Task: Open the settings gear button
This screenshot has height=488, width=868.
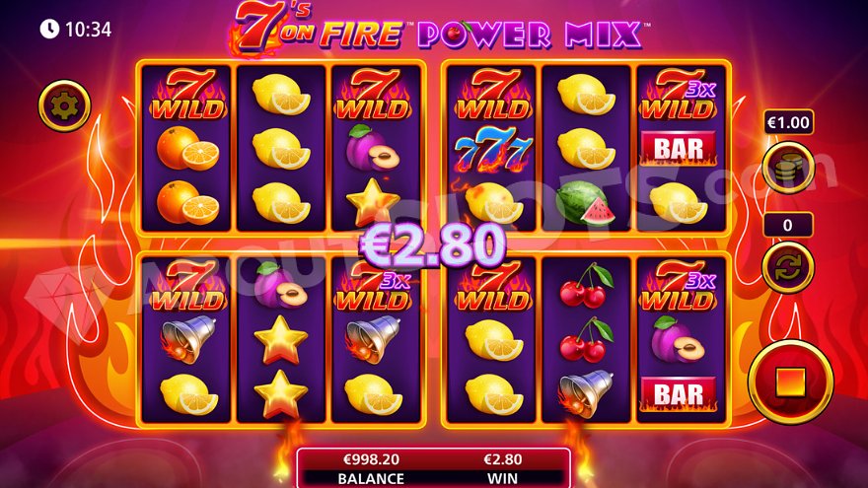Action: point(65,105)
